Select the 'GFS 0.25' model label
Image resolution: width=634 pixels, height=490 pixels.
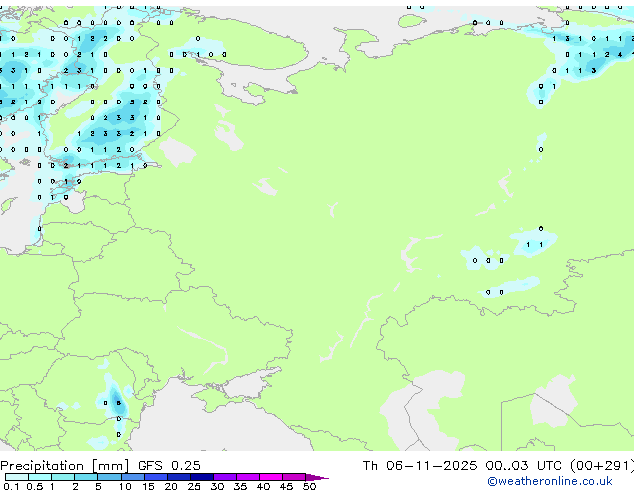(169, 466)
